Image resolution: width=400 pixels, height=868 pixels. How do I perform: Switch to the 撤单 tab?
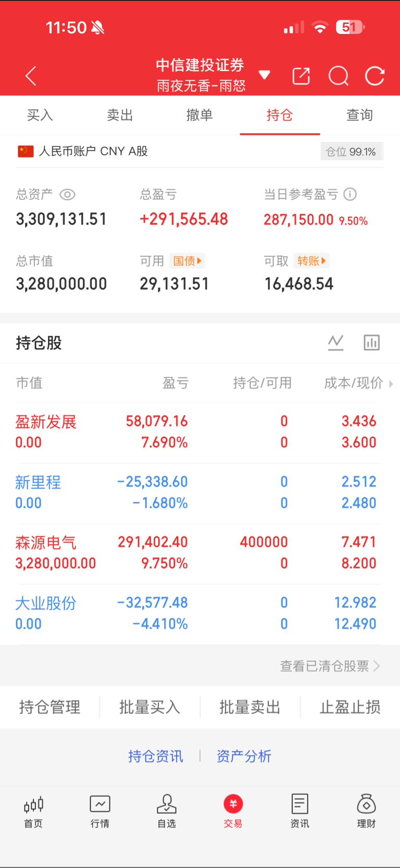[x=199, y=115]
